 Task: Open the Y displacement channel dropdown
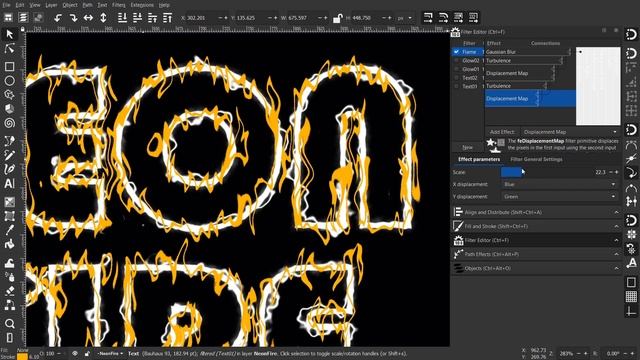point(559,197)
